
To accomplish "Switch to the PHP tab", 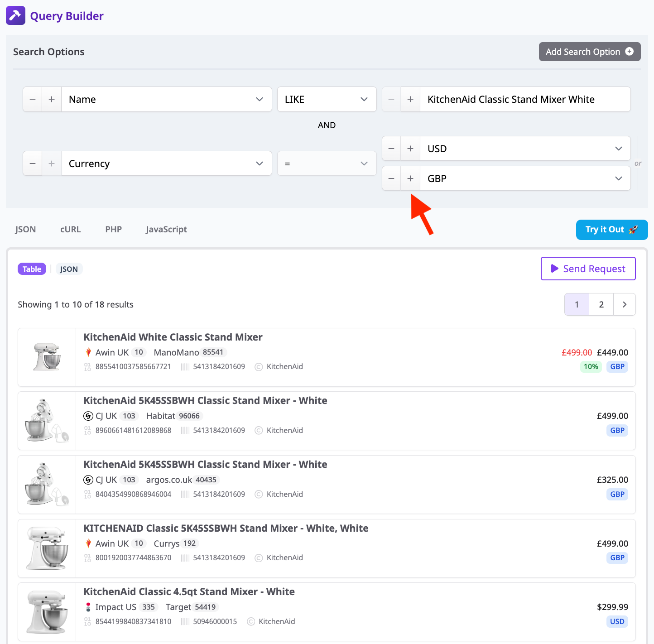I will coord(114,229).
